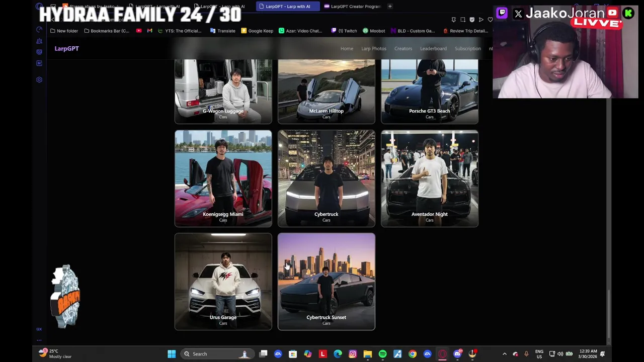Open the New folder bookmark
The width and height of the screenshot is (644, 362).
tap(64, 31)
